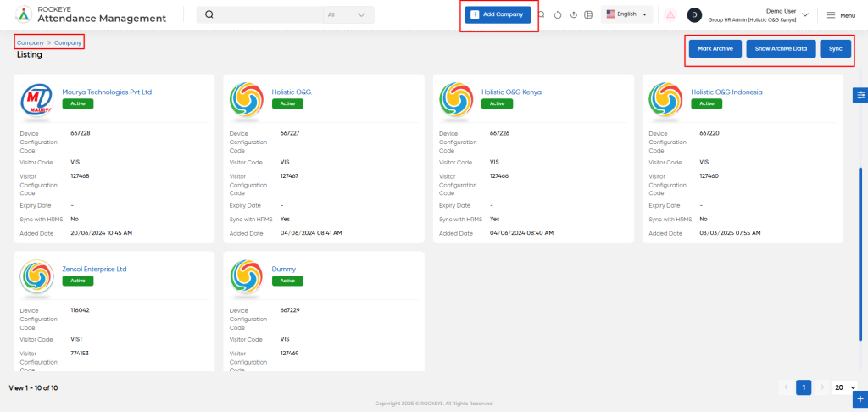Open the English language dropdown
Image resolution: width=868 pixels, height=412 pixels.
(x=626, y=14)
